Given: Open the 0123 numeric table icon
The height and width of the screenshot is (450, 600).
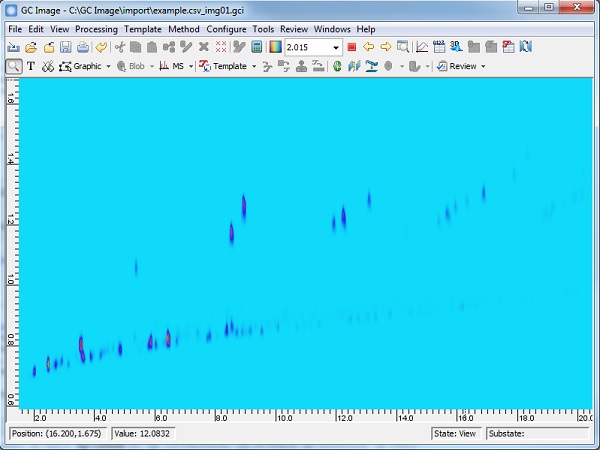Looking at the screenshot, I should pyautogui.click(x=439, y=47).
